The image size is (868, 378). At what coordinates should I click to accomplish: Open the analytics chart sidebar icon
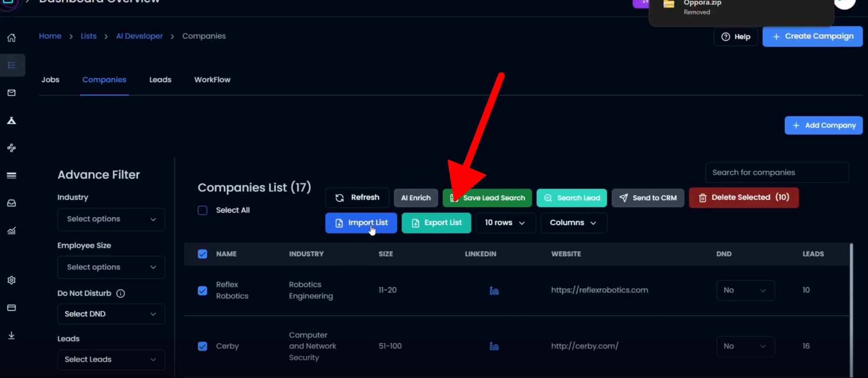click(12, 231)
